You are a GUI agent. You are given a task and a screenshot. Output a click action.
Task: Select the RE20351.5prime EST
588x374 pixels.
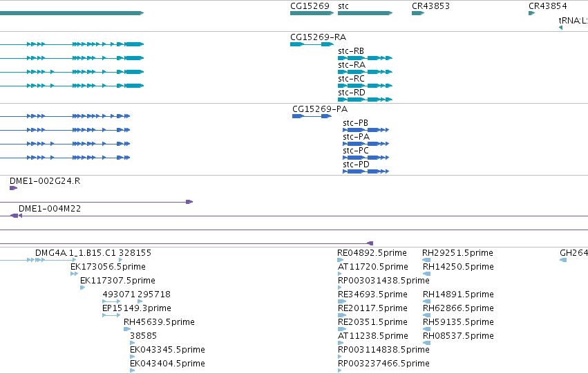pyautogui.click(x=341, y=329)
